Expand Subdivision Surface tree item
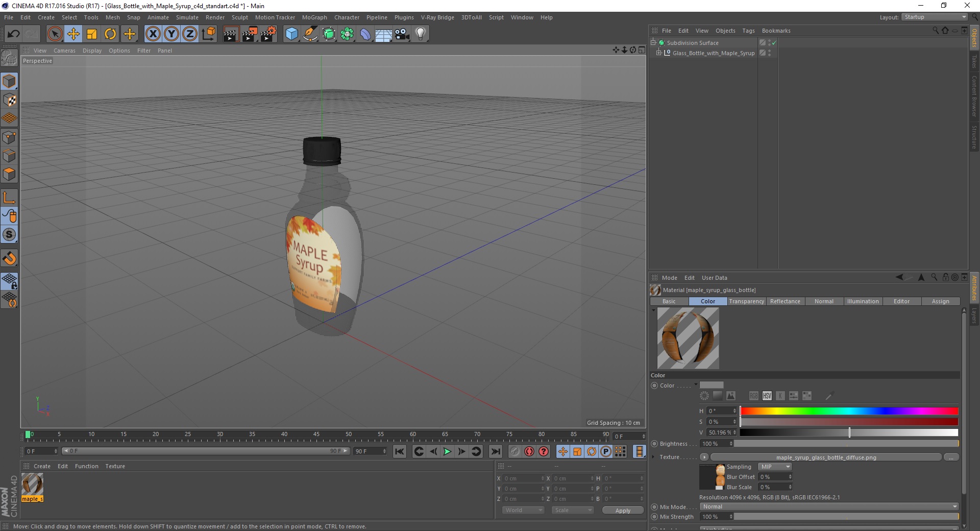This screenshot has height=531, width=980. click(653, 43)
